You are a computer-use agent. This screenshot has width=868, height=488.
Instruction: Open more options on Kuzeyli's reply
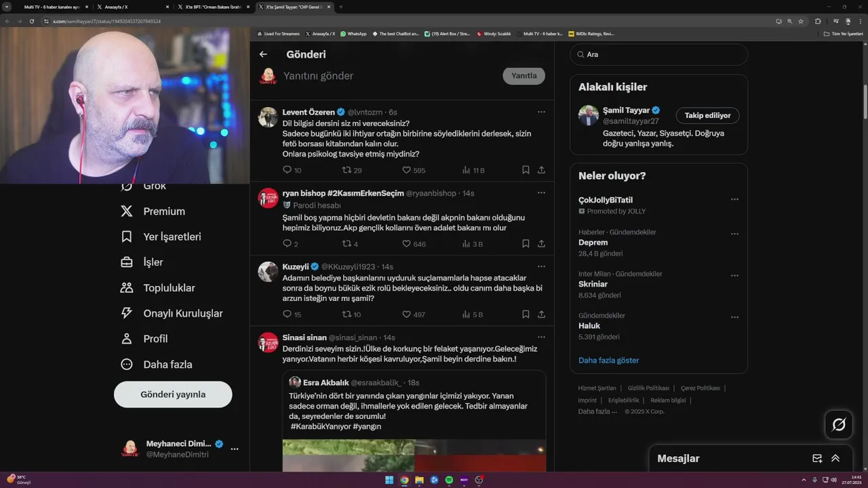[541, 266]
